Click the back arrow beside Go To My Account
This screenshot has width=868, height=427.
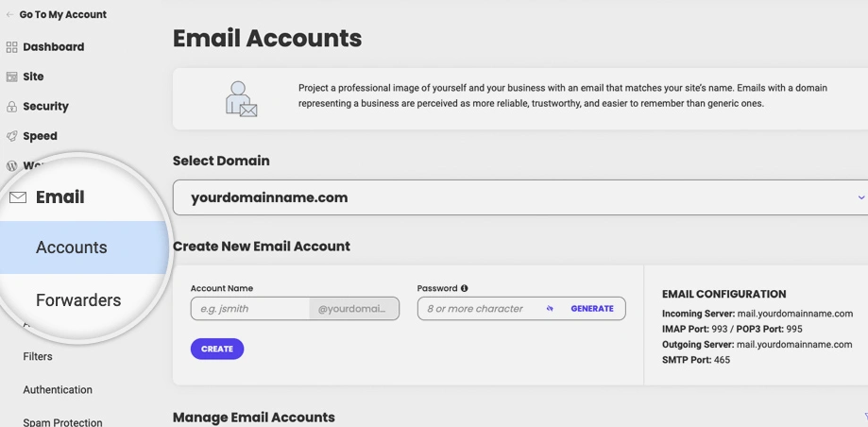click(10, 15)
